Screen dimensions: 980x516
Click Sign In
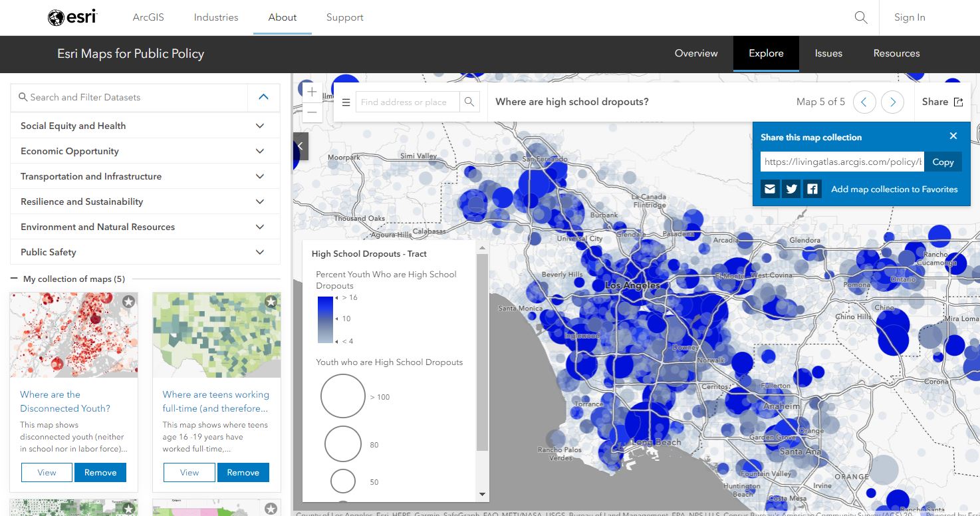click(910, 17)
